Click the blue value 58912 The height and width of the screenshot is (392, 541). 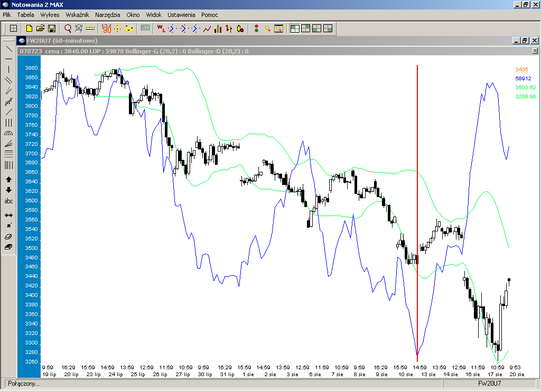[x=523, y=78]
